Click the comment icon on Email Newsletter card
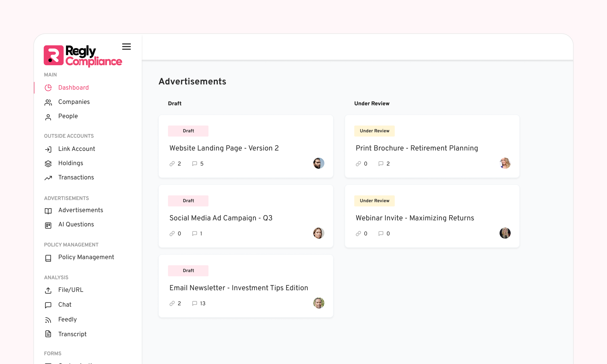Viewport: 607px width, 364px height. pos(194,303)
